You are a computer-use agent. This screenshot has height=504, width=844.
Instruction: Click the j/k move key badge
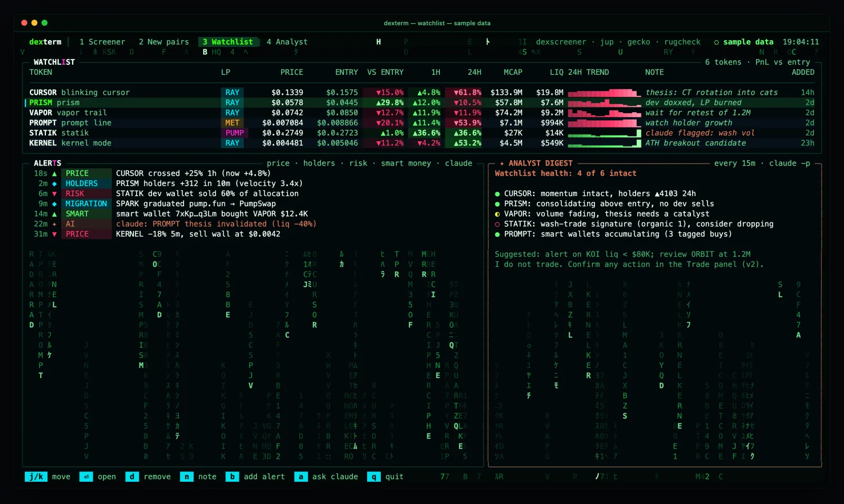coord(36,477)
